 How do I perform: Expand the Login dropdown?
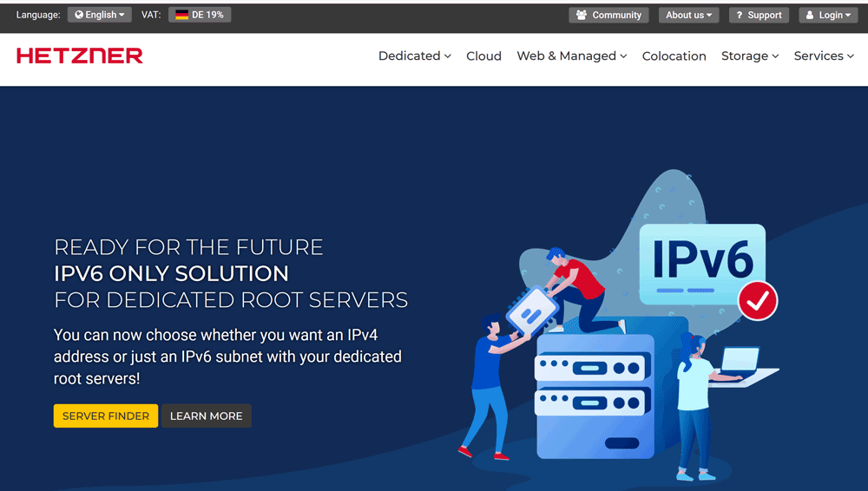coord(828,15)
